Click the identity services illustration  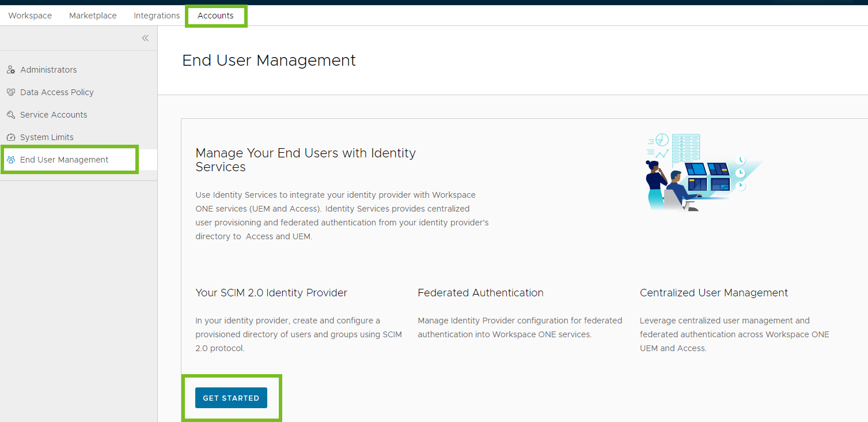click(x=704, y=172)
